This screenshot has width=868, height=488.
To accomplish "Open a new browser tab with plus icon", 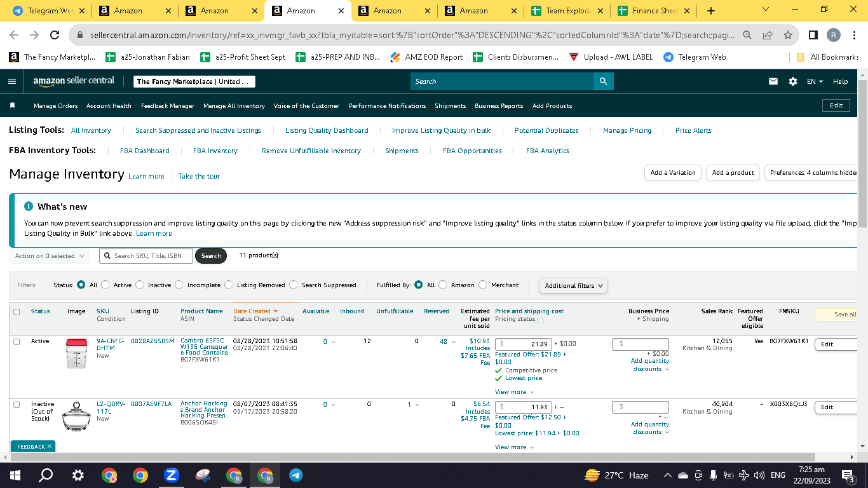I will tap(710, 11).
